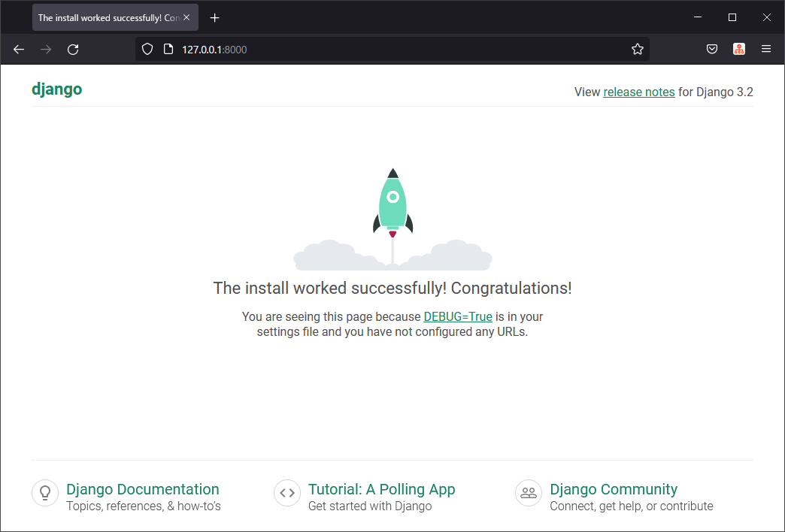Screen dimensions: 785x532
Task: Open a new tab with plus button
Action: coord(215,18)
